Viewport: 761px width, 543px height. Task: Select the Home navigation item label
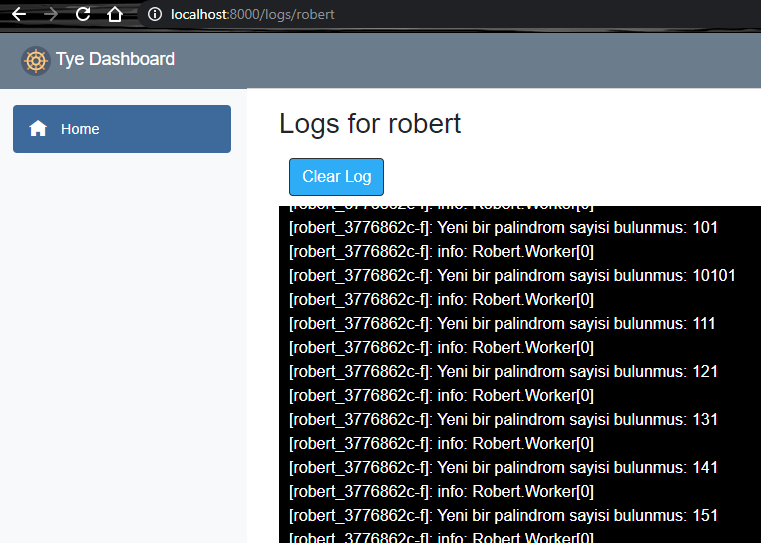tap(80, 129)
